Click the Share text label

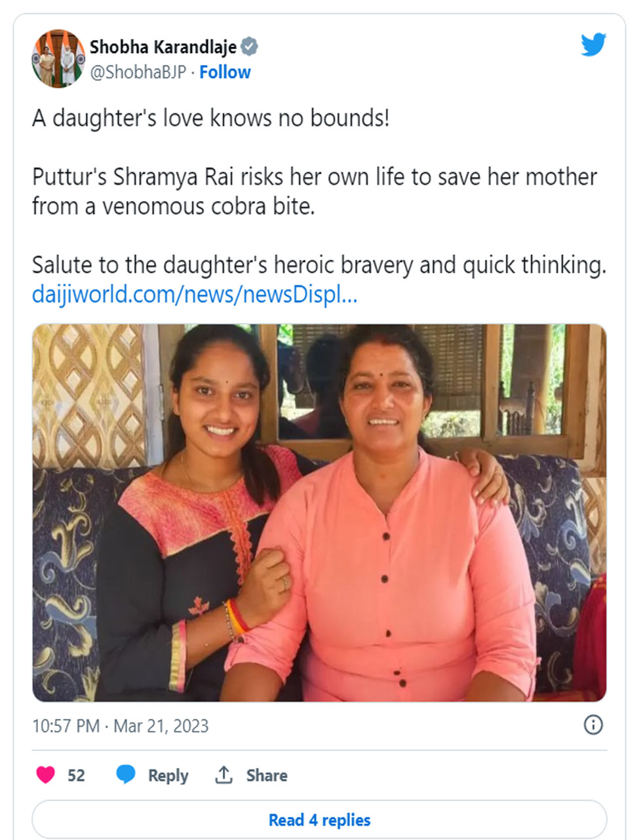tap(267, 775)
